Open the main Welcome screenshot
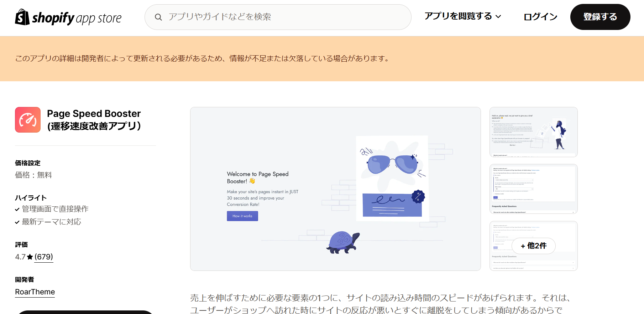The image size is (644, 314). coord(335,189)
